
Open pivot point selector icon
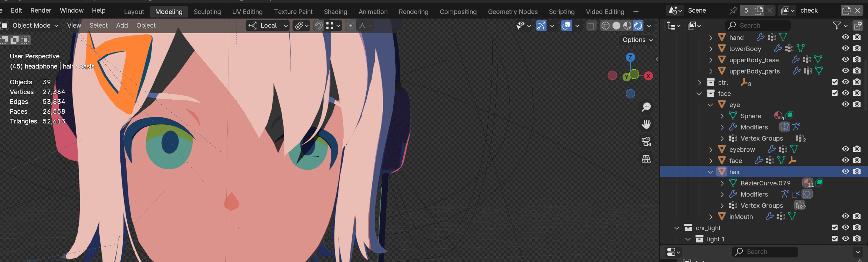302,26
